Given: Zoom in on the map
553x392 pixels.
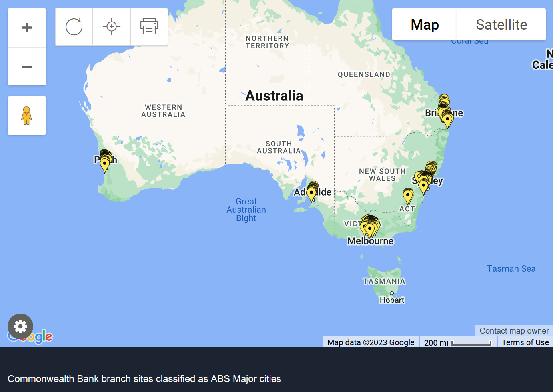Looking at the screenshot, I should coord(27,28).
